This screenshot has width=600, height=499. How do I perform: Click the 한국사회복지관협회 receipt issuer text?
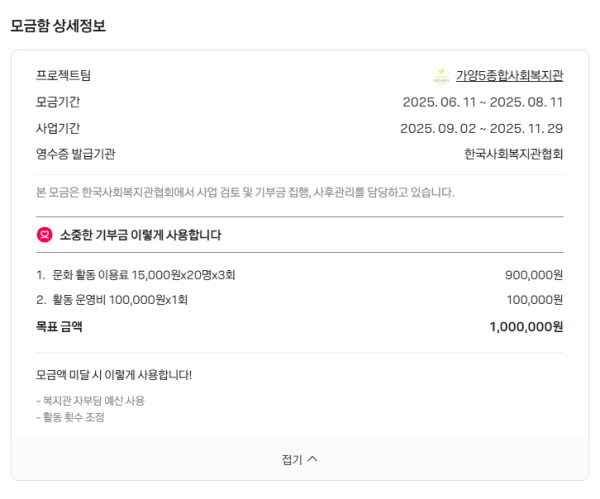click(514, 154)
